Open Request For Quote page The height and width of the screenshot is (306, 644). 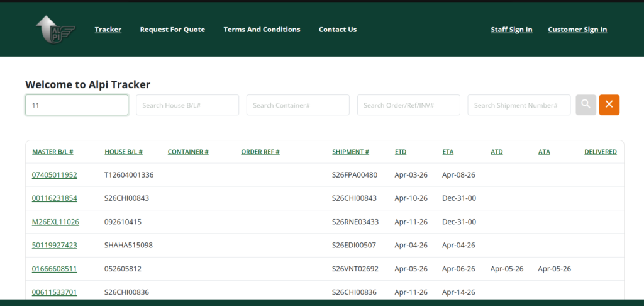[x=172, y=30]
